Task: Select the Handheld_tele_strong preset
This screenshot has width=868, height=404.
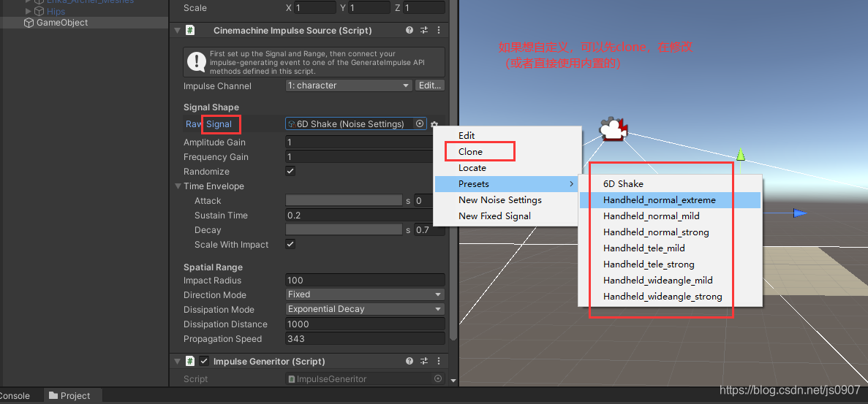Action: tap(671, 264)
